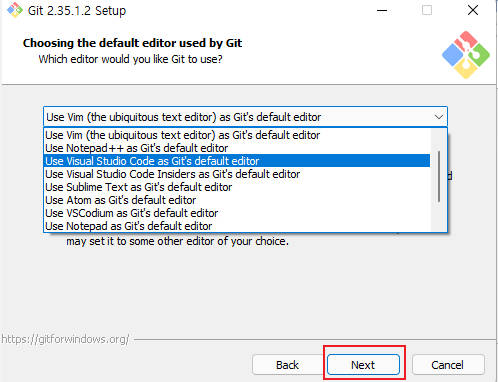Click the dropdown list scrollbar thumb
This screenshot has height=382, width=498.
pyautogui.click(x=439, y=176)
